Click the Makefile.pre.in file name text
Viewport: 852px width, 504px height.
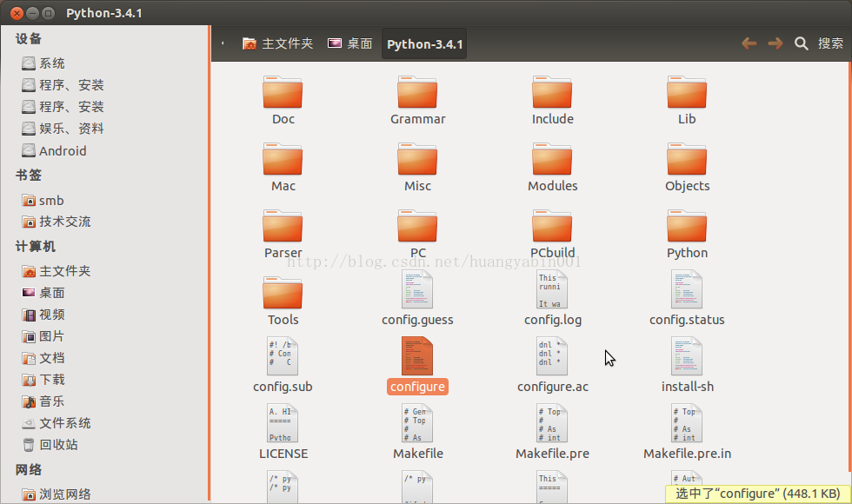687,454
